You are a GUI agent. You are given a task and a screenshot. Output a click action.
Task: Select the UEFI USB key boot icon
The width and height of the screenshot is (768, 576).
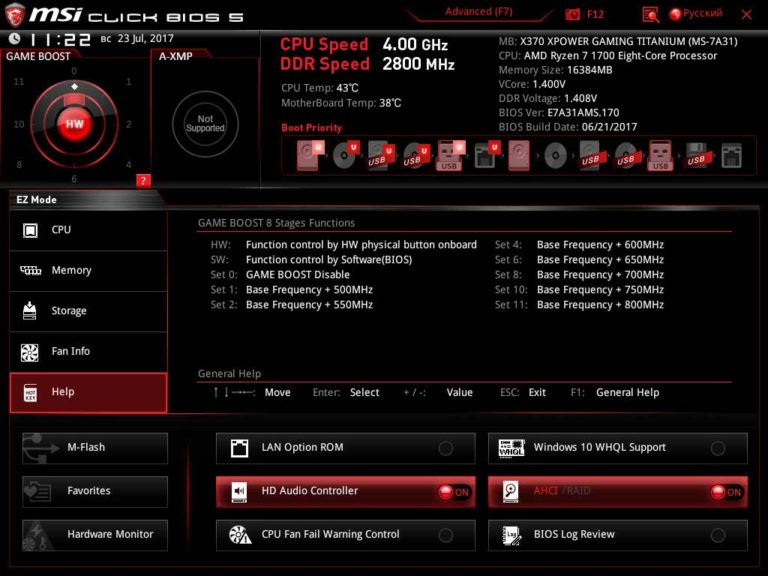click(450, 156)
